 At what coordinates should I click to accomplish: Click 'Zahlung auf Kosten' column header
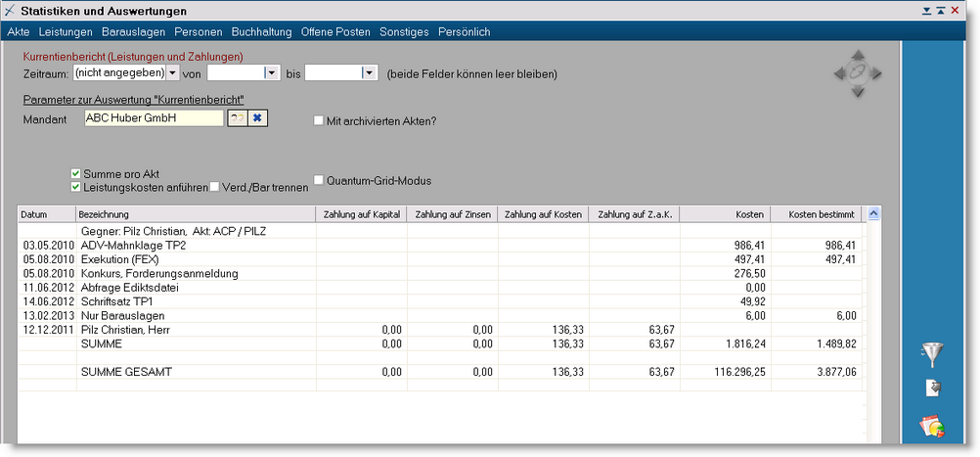543,214
